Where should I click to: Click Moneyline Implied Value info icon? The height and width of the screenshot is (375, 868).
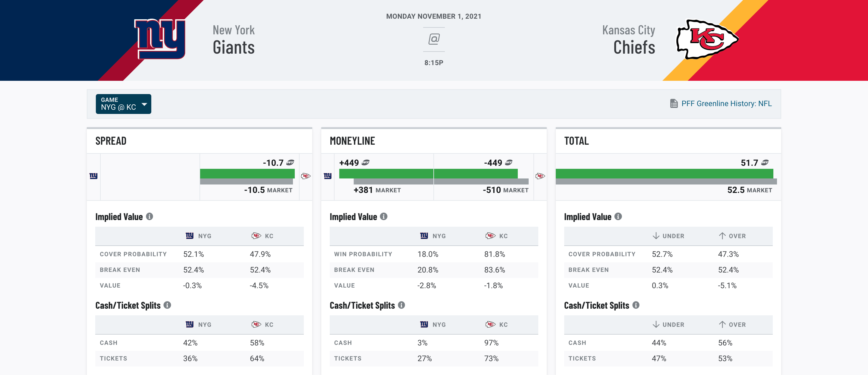(383, 217)
